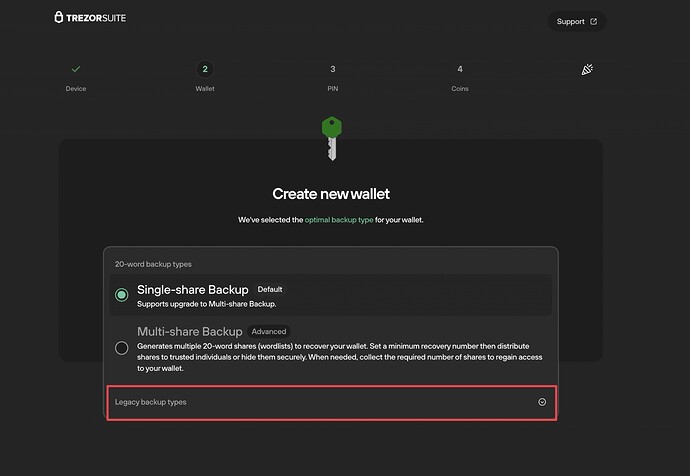Expand the Legacy backup types section
This screenshot has height=476, width=690.
click(x=332, y=403)
